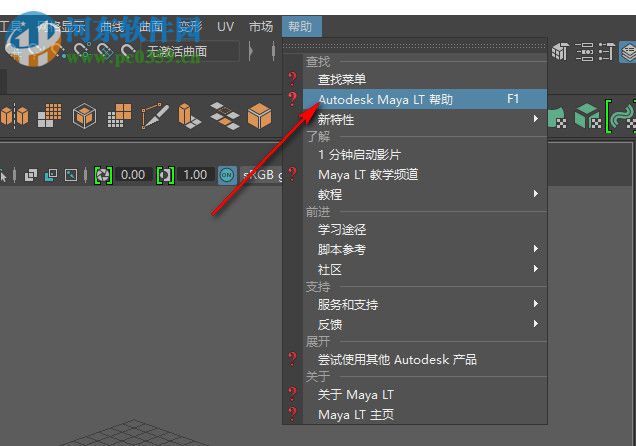Open the 市场 menu

pos(261,27)
